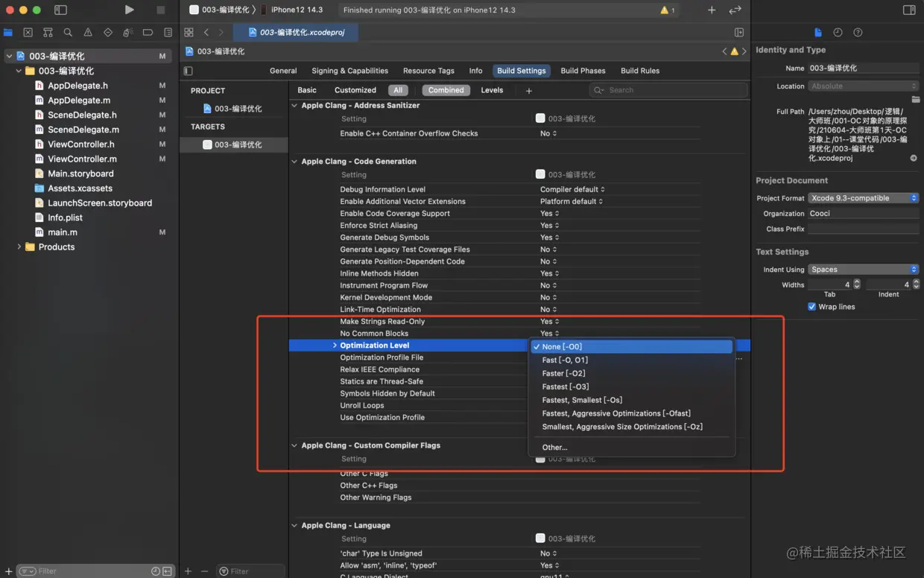Open the Report navigator
Viewport: 924px width, 578px height.
click(x=168, y=32)
